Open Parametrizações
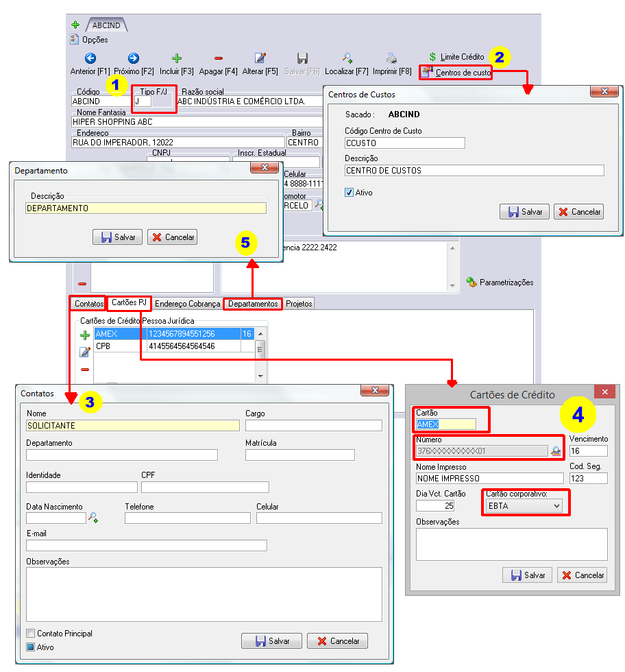The width and height of the screenshot is (625, 672). [500, 283]
